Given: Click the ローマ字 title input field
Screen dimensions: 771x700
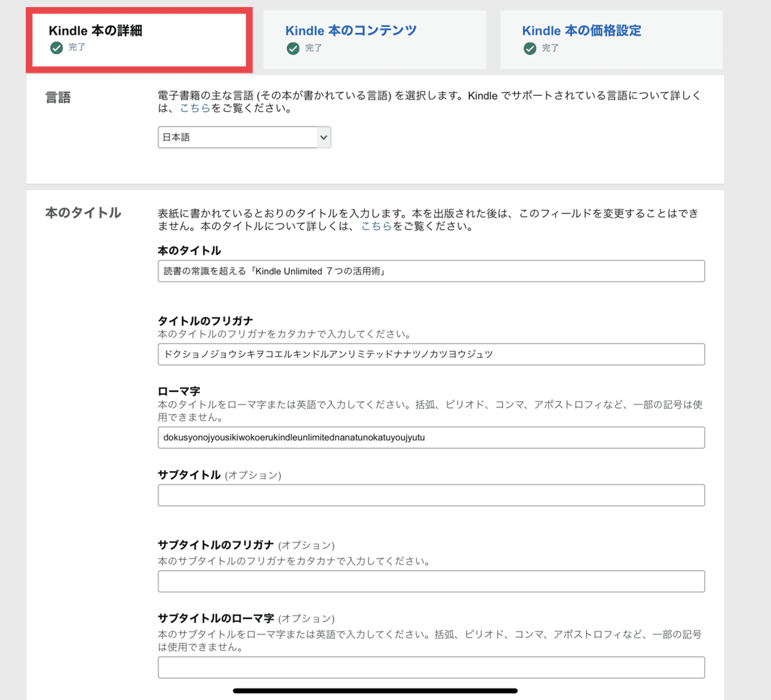Looking at the screenshot, I should point(431,438).
